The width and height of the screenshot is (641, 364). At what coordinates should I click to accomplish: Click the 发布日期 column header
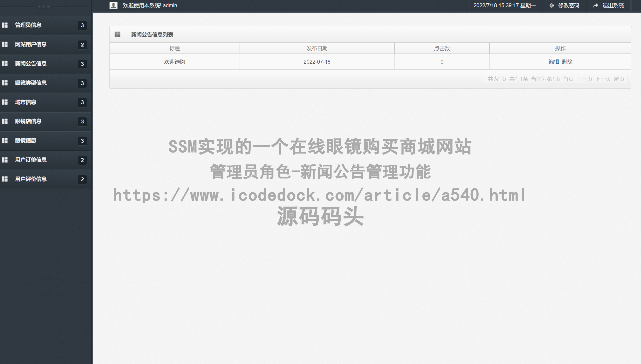point(317,48)
